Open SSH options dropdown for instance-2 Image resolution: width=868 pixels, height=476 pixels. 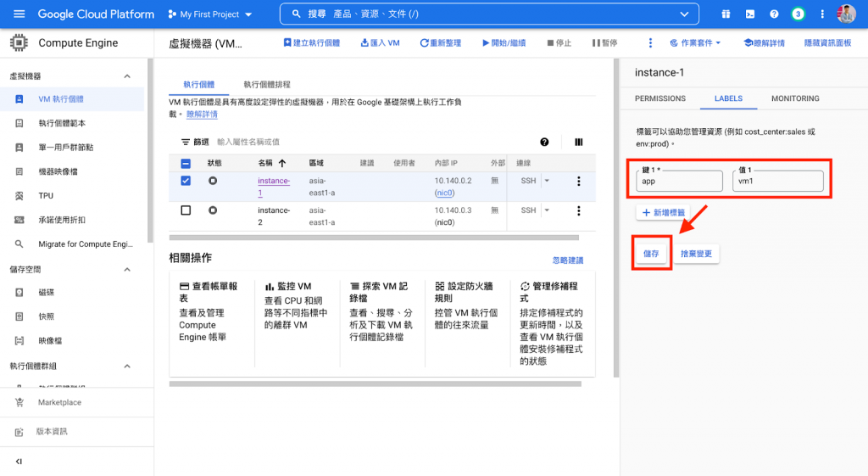pyautogui.click(x=547, y=210)
